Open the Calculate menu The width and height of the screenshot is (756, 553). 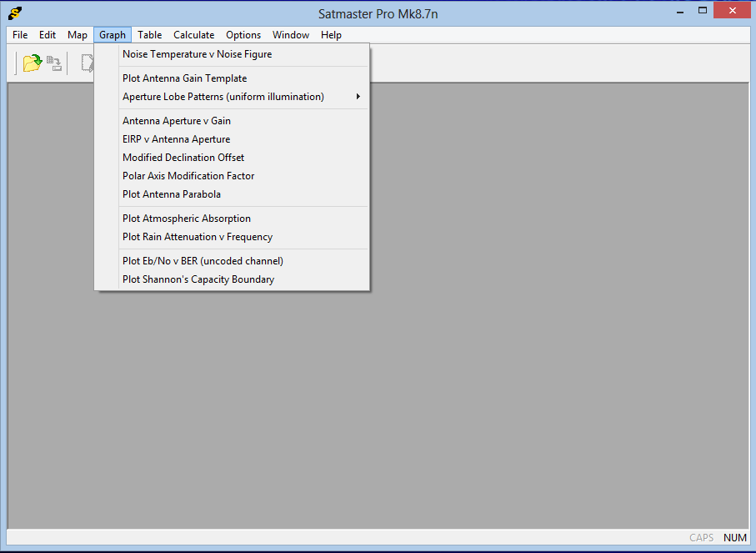194,35
